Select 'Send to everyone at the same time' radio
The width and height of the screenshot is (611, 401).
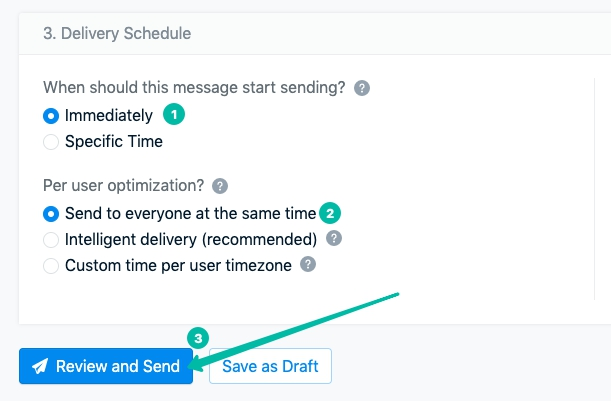[51, 213]
